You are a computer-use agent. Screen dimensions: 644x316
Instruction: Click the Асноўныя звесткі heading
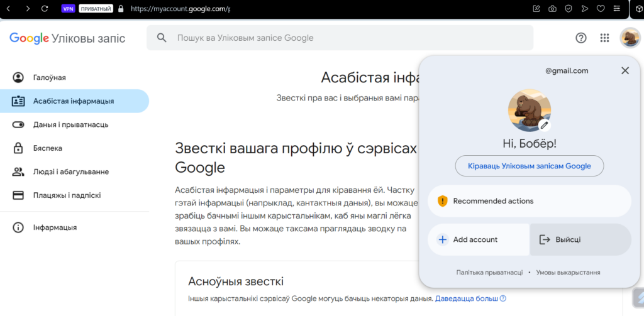pos(236,281)
